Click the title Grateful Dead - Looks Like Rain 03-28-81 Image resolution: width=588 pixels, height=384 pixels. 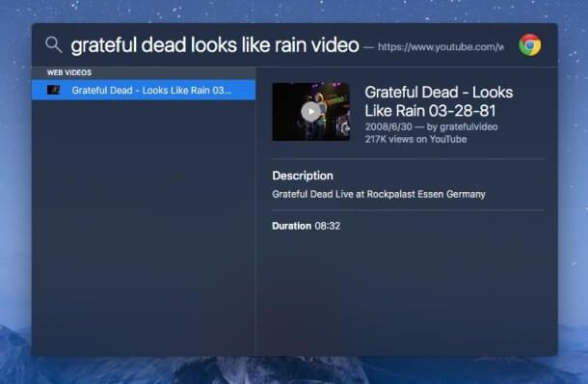[439, 101]
